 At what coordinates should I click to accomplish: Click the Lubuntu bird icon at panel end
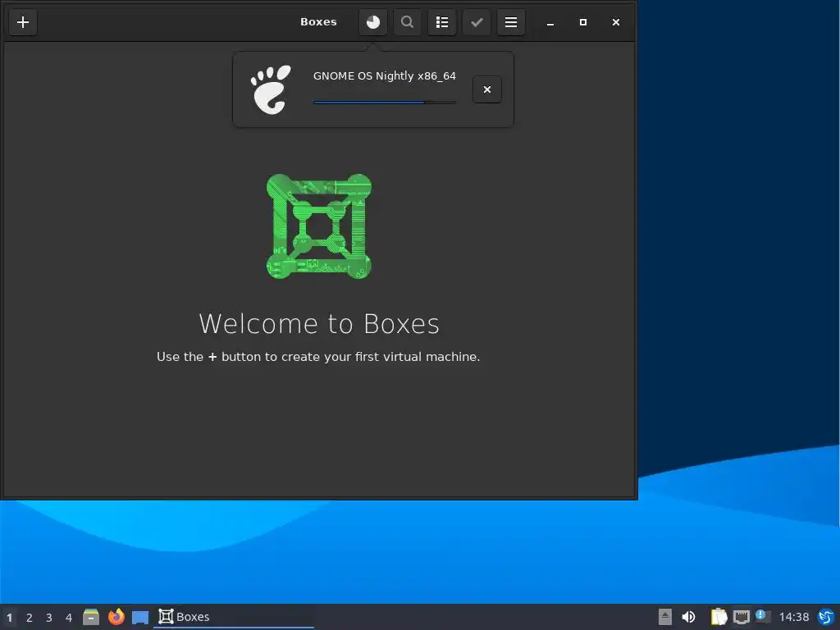point(826,617)
